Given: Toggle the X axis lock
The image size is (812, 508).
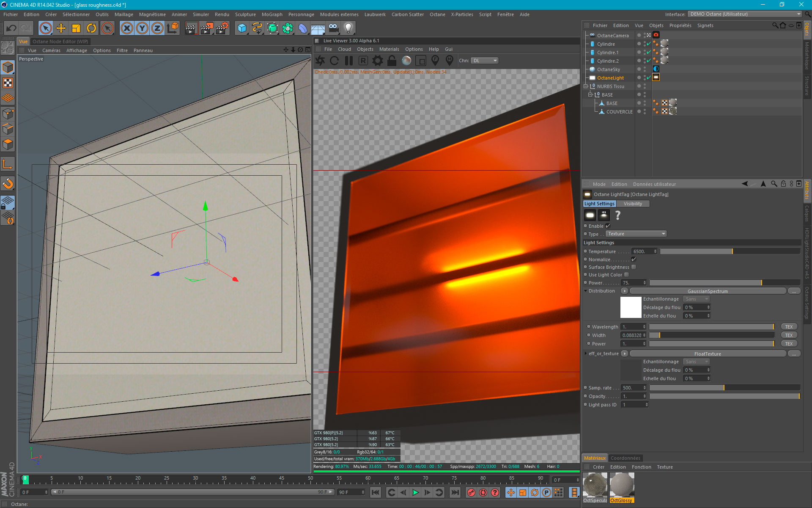Looking at the screenshot, I should (126, 28).
